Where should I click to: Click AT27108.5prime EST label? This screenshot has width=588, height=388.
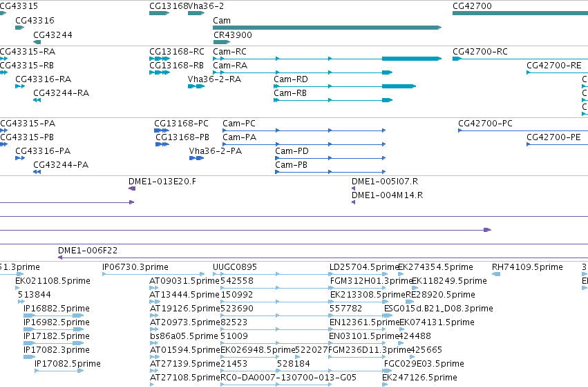click(x=184, y=378)
